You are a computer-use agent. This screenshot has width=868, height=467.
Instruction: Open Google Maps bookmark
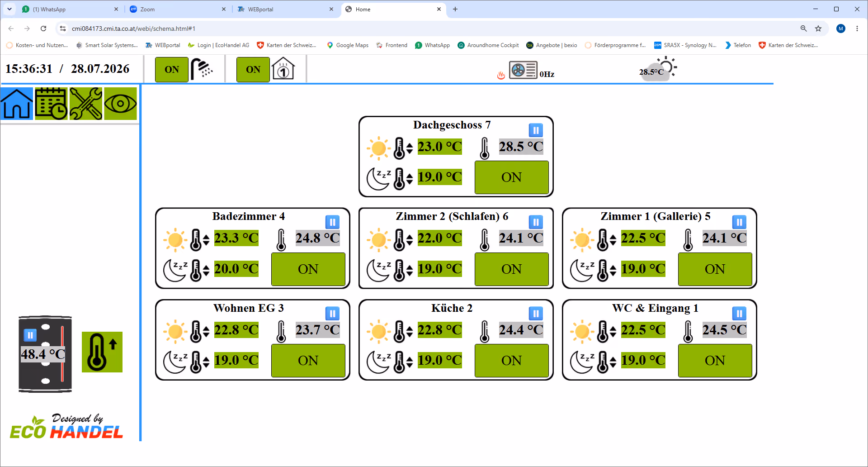click(348, 45)
